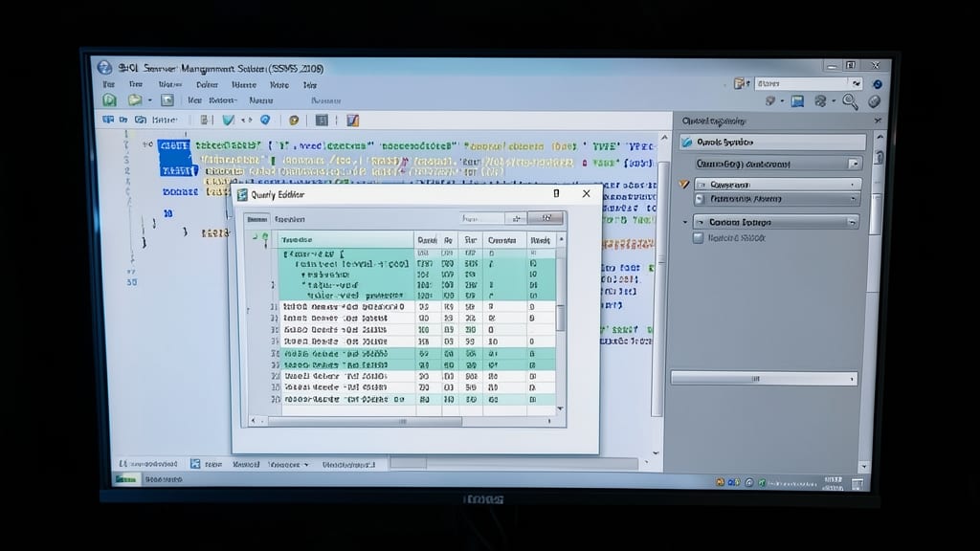The width and height of the screenshot is (980, 551).
Task: Open the light dropdown beside orange check icon
Action: pyautogui.click(x=778, y=185)
